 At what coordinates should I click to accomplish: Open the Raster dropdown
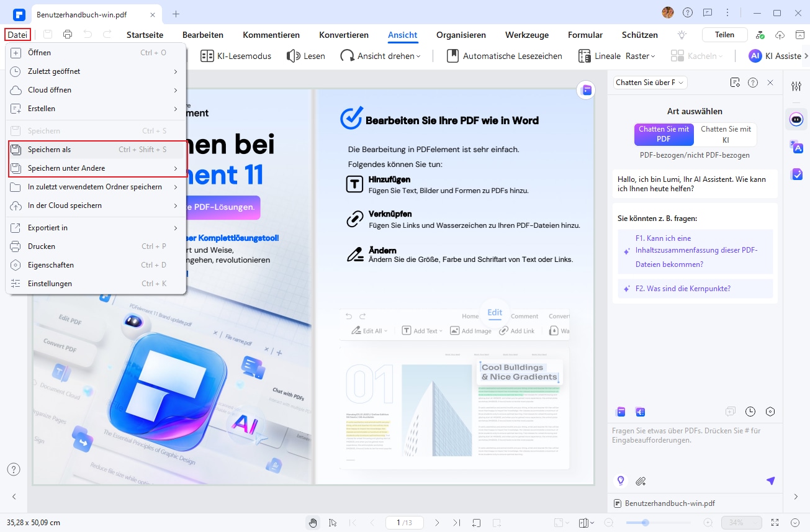click(640, 56)
